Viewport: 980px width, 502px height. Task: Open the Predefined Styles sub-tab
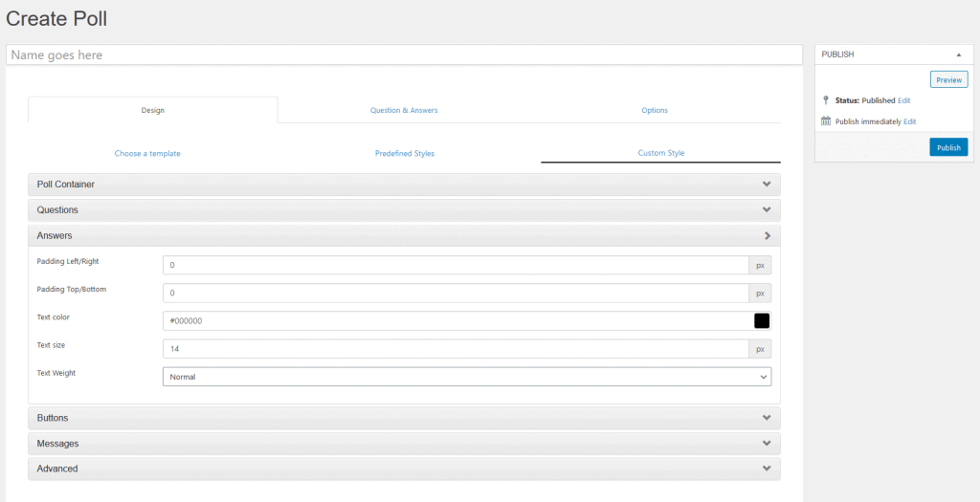tap(404, 153)
